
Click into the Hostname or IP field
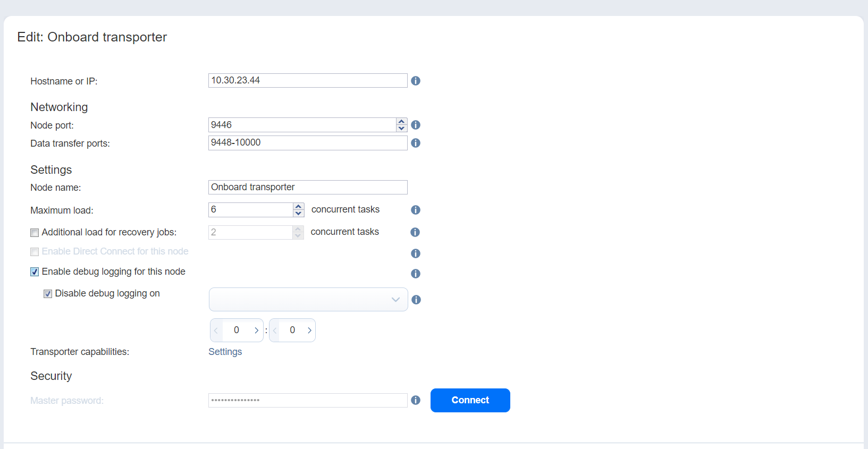[307, 81]
